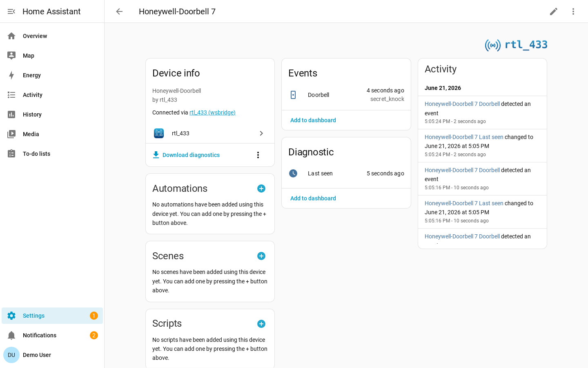Edit device name with pencil icon
The height and width of the screenshot is (368, 588).
click(x=554, y=11)
